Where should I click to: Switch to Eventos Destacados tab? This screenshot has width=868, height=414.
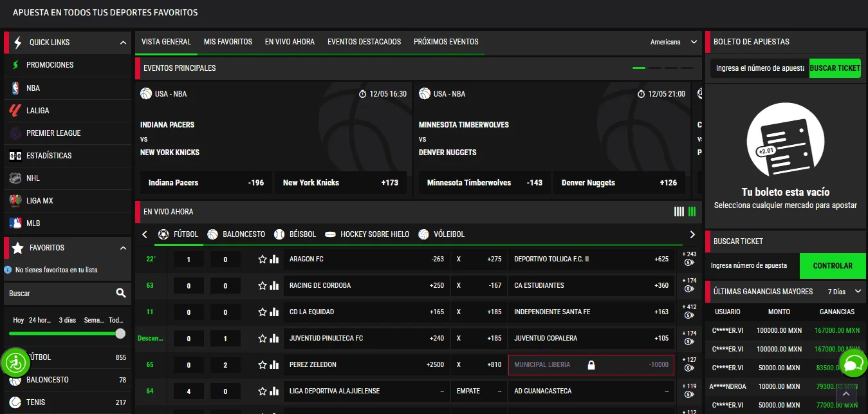click(x=364, y=42)
